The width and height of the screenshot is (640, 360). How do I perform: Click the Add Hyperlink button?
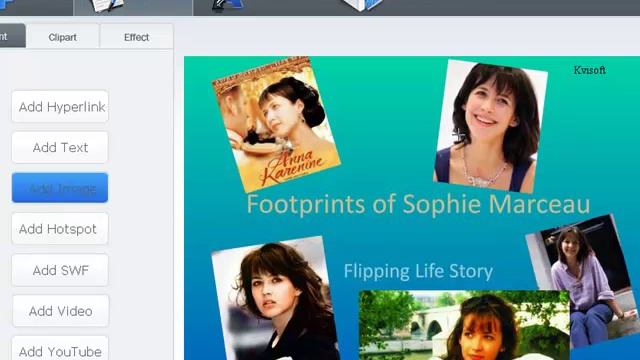pos(60,107)
